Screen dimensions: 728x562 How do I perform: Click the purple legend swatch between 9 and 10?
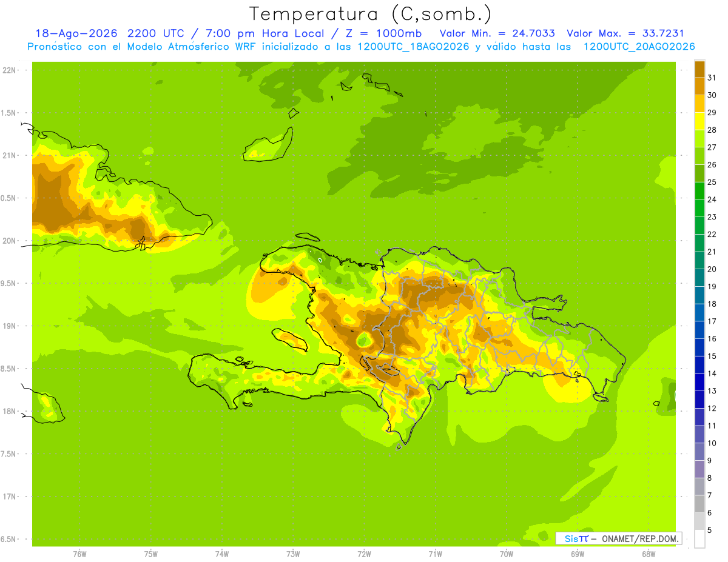(x=699, y=452)
